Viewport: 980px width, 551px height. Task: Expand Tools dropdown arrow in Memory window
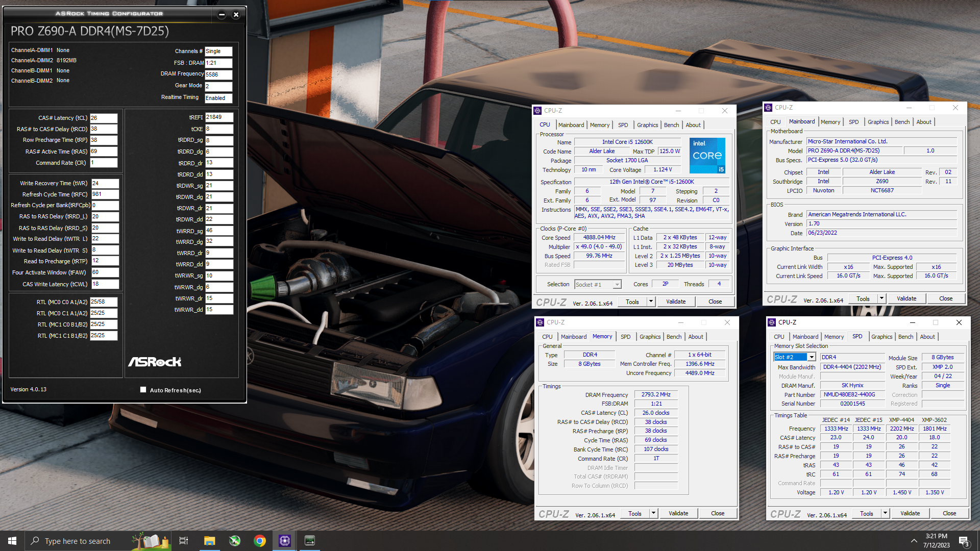[x=653, y=513]
